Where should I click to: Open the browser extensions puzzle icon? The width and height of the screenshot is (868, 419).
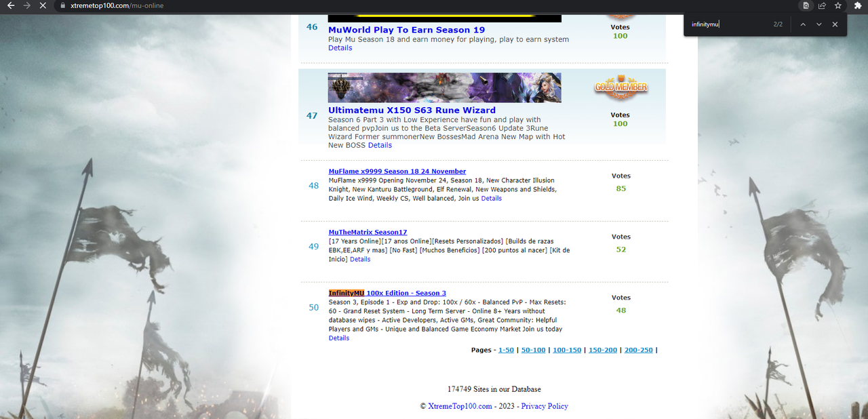point(858,5)
